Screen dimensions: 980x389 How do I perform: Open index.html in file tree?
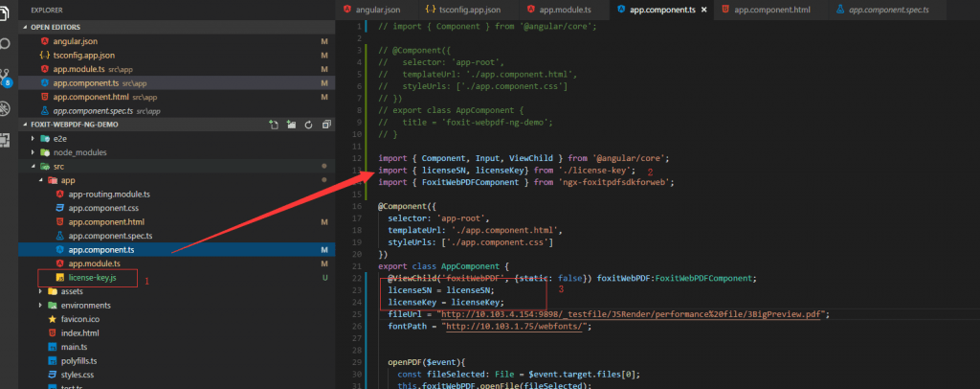click(x=177, y=332)
